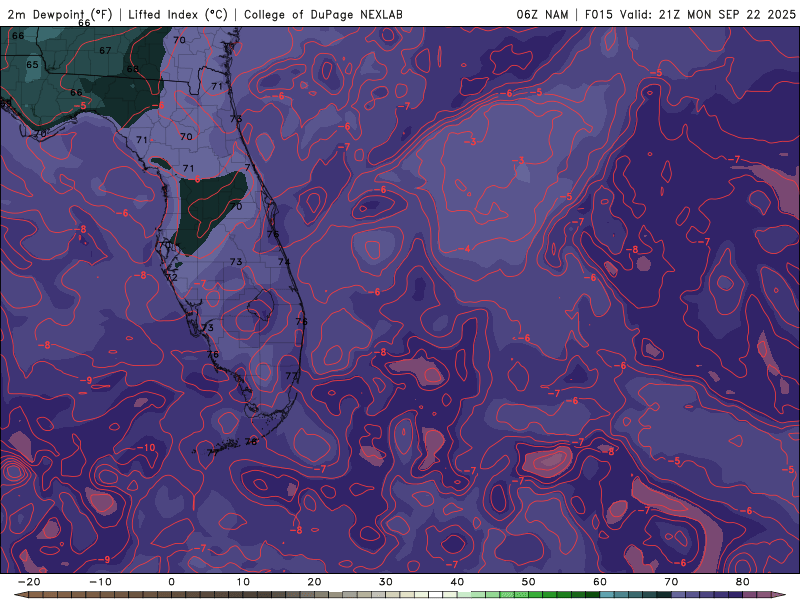Screen dimensions: 800x600
Task: Click the "40" tick label on the color scale
Action: coord(457,582)
